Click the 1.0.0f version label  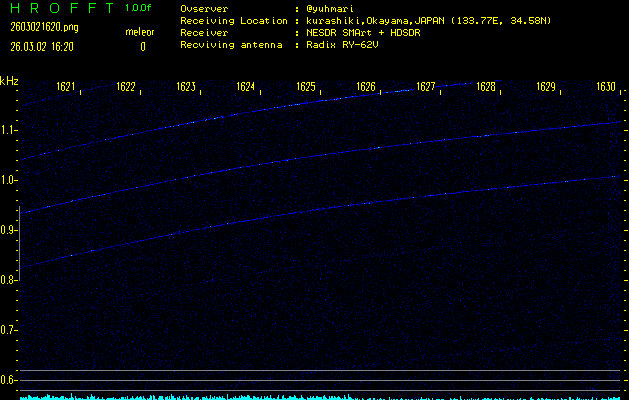(139, 8)
